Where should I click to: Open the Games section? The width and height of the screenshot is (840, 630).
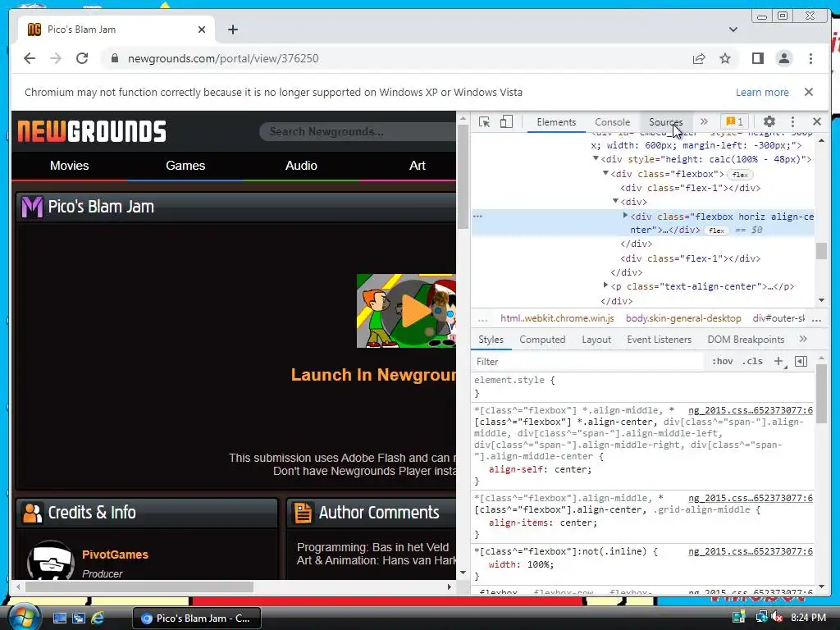pos(185,166)
